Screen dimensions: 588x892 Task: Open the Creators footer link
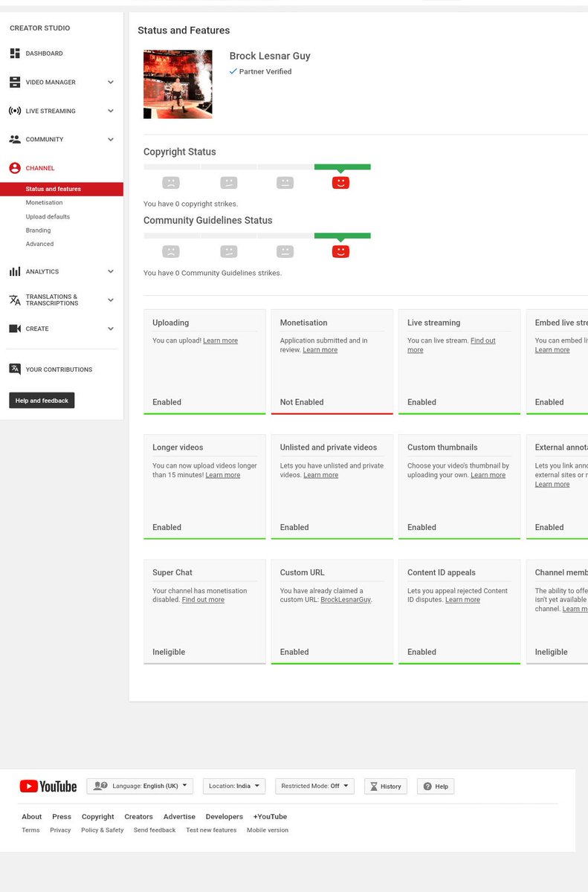pyautogui.click(x=138, y=816)
